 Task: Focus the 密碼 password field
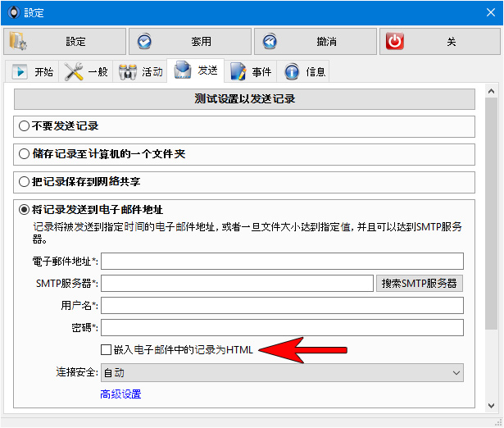tap(282, 327)
